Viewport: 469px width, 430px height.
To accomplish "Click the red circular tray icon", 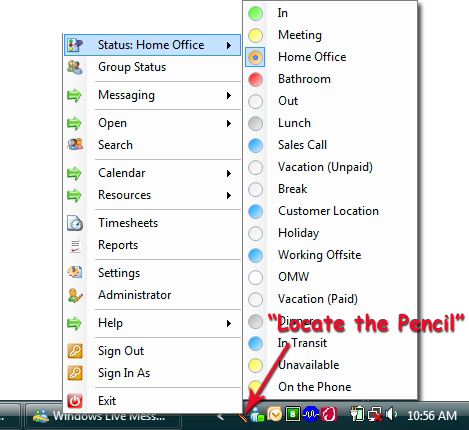I will [x=328, y=415].
